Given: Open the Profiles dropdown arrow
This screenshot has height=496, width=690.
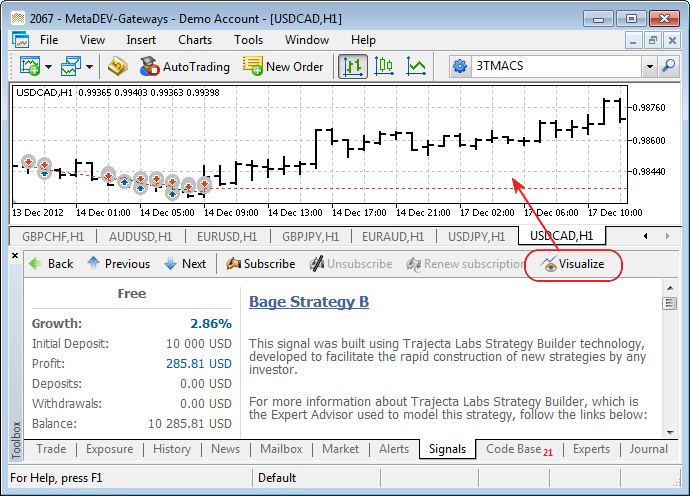Looking at the screenshot, I should 90,67.
